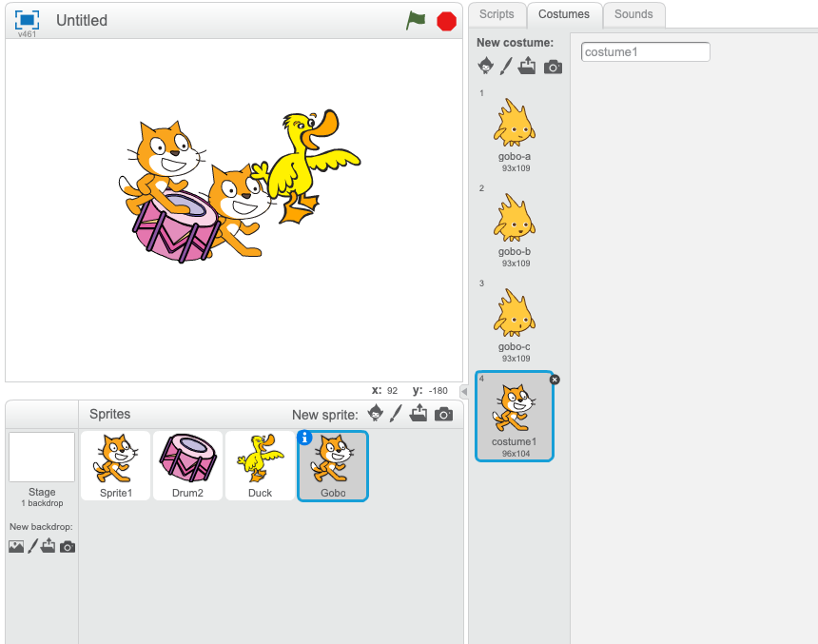Toggle full screen stage mode
This screenshot has height=644, width=818.
pos(28,20)
